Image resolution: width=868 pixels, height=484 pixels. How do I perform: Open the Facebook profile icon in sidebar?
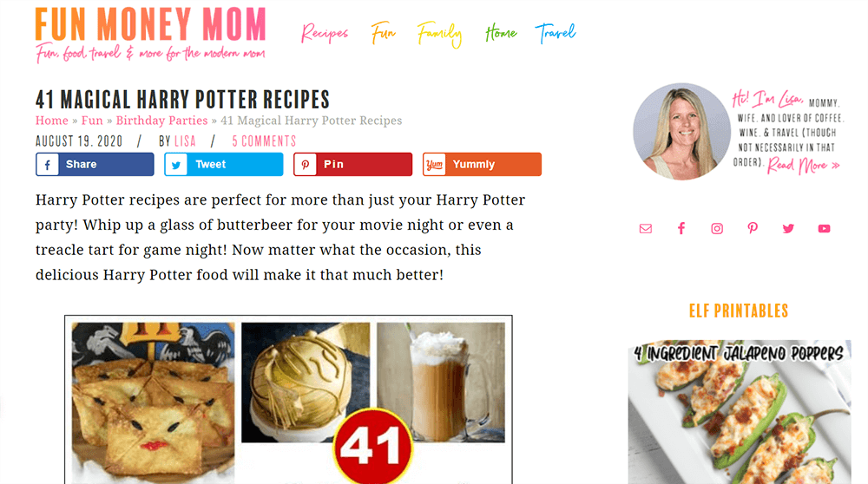coord(681,228)
